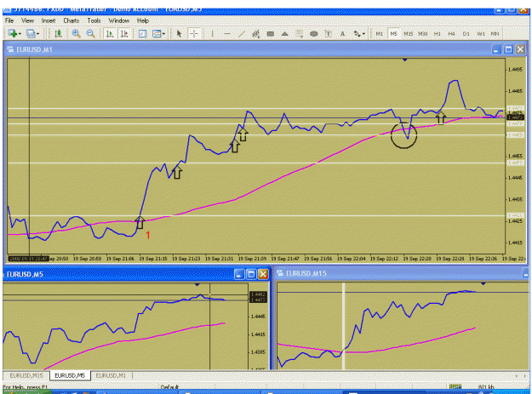Switch to M5 timeframe
532x394 pixels.
393,34
